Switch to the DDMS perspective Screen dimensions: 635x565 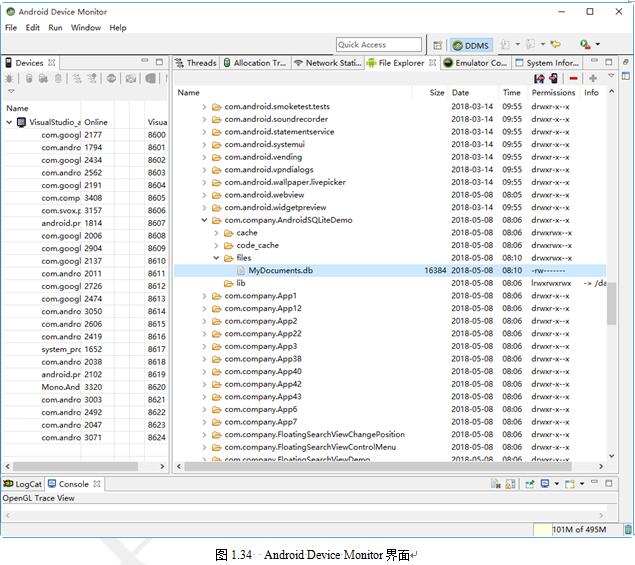click(x=471, y=45)
